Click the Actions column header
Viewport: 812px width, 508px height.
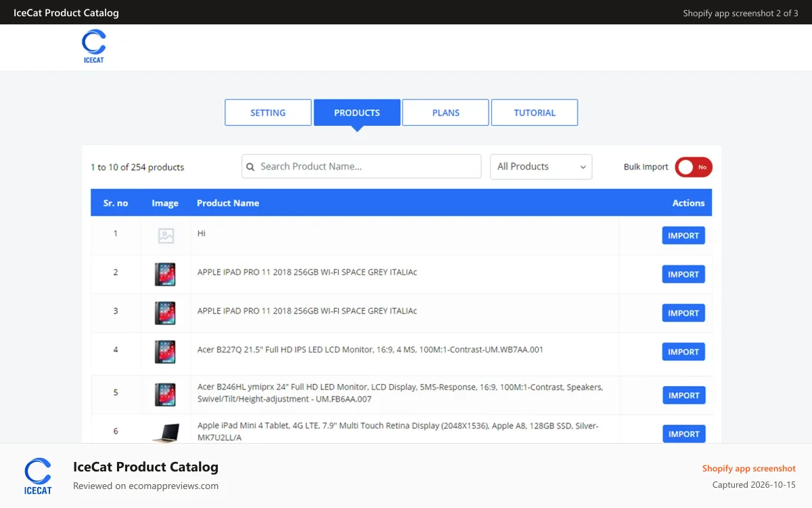click(x=688, y=203)
